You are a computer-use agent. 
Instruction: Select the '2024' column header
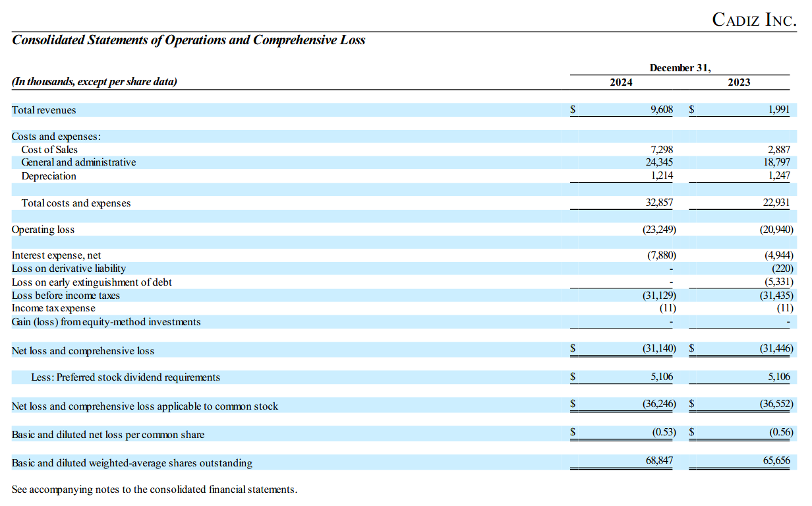621,82
